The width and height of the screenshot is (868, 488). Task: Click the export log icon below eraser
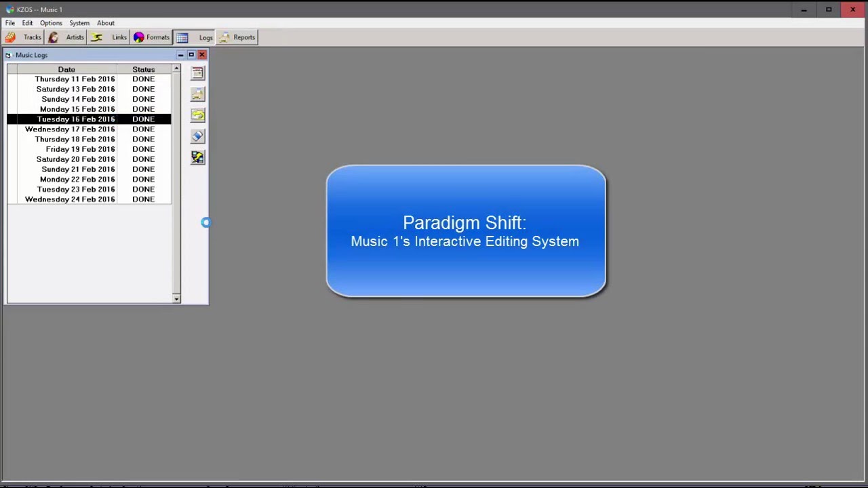tap(197, 157)
